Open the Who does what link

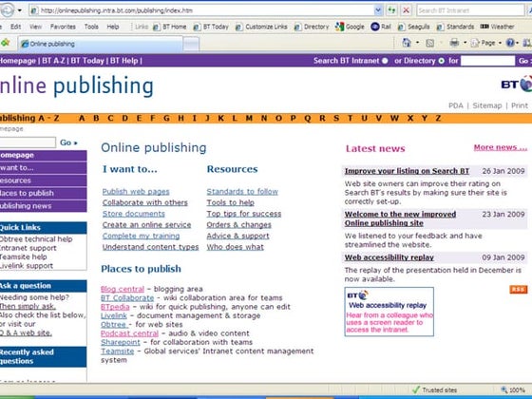[x=236, y=247]
